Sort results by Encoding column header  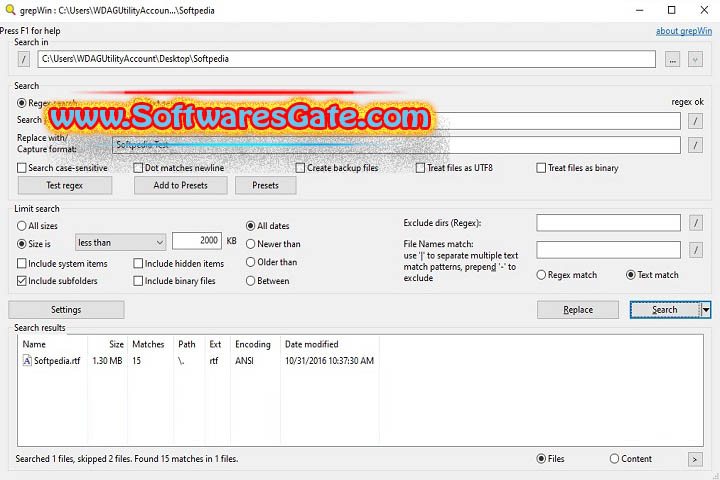coord(253,344)
